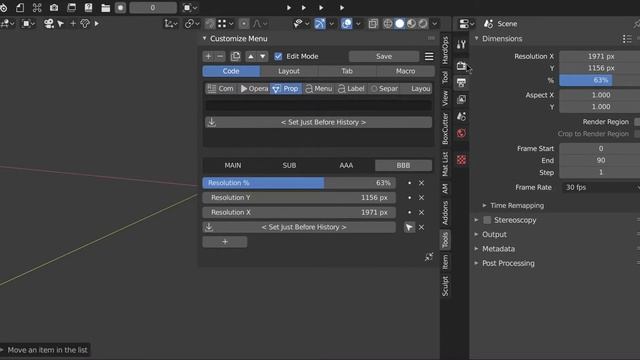Image resolution: width=640 pixels, height=360 pixels.
Task: Select solid viewport shading
Action: click(x=400, y=24)
